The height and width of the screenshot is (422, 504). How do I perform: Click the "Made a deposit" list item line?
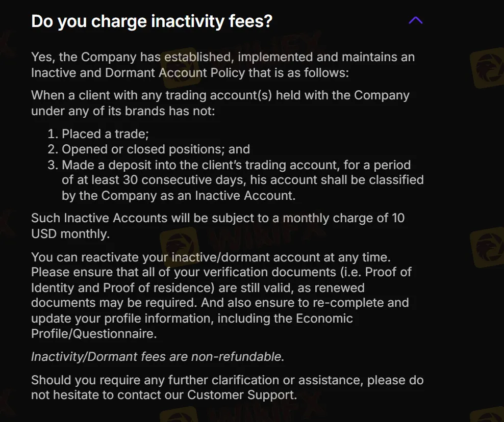[236, 165]
